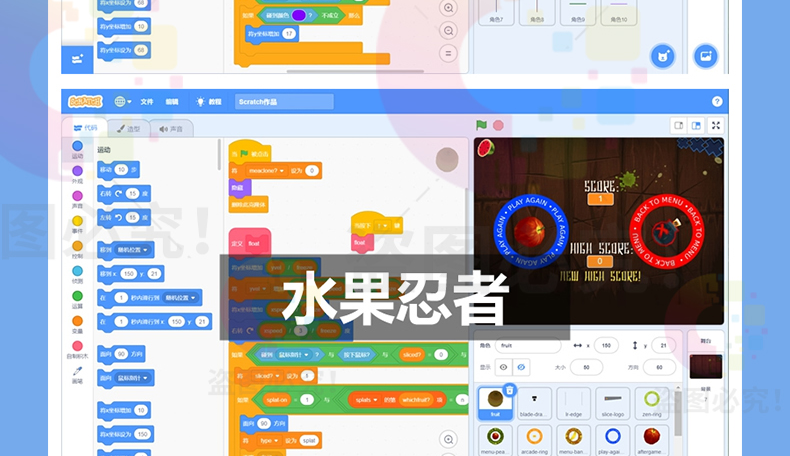Click the sprite direction field 60
790x456 pixels.
click(x=660, y=367)
